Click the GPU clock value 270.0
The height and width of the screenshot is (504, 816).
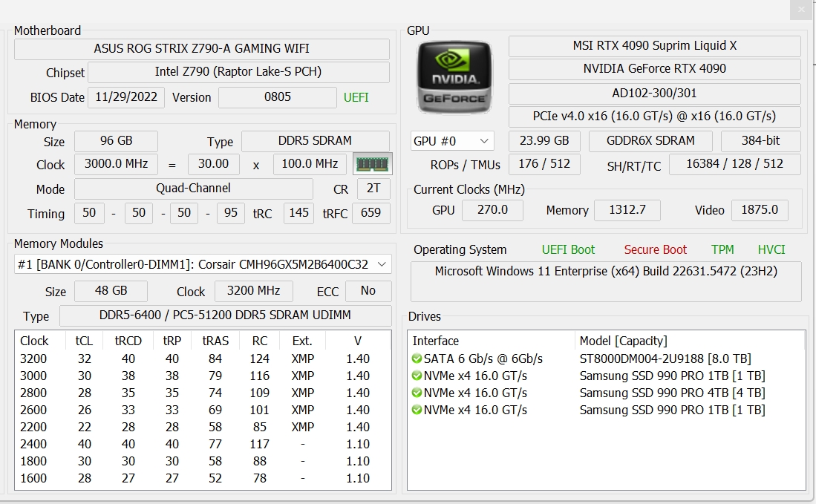click(492, 210)
